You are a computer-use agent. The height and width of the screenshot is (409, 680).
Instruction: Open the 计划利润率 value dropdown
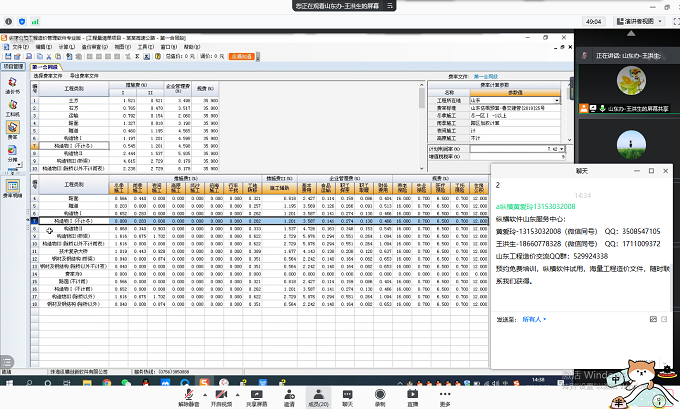coord(562,149)
